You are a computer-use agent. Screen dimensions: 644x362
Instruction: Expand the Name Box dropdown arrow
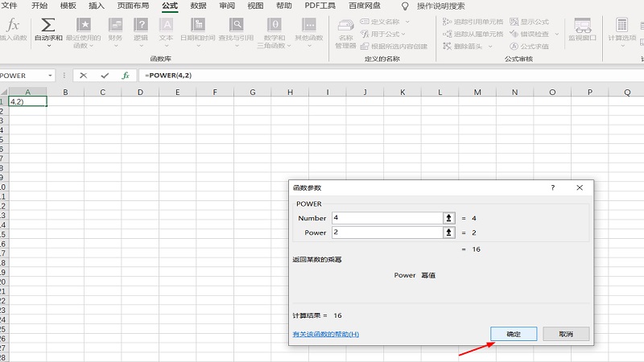pyautogui.click(x=50, y=76)
